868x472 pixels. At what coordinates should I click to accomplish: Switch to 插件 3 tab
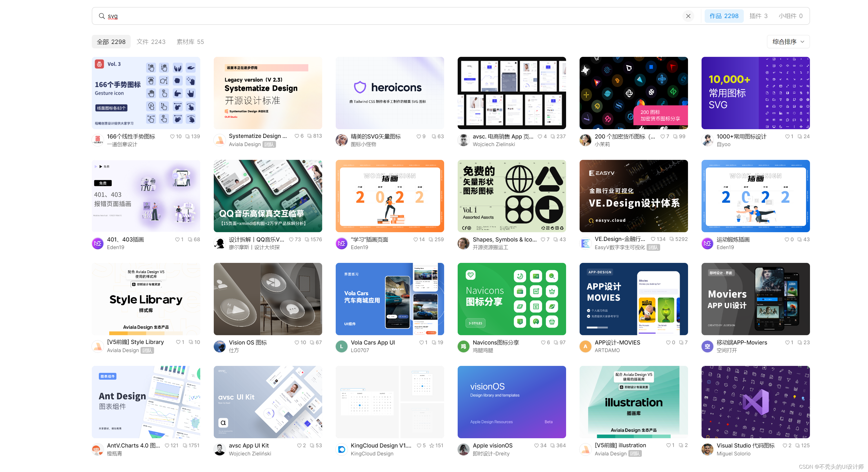[758, 16]
